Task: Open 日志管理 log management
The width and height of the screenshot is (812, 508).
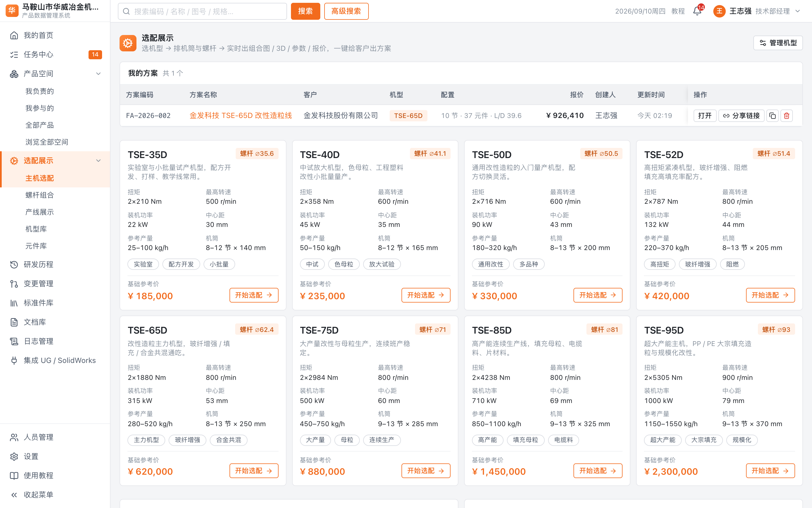Action: pos(55,341)
